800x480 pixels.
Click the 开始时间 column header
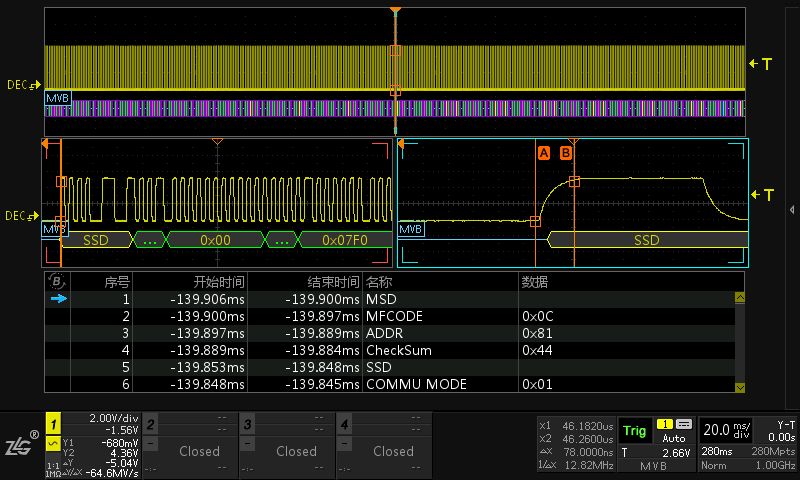click(219, 282)
